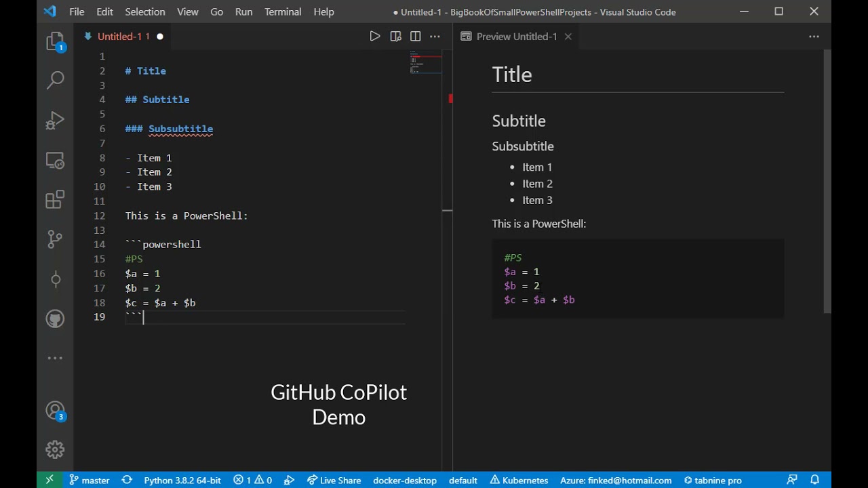868x488 pixels.
Task: Click the "Subsubtitle" heading in the preview
Action: tap(523, 146)
